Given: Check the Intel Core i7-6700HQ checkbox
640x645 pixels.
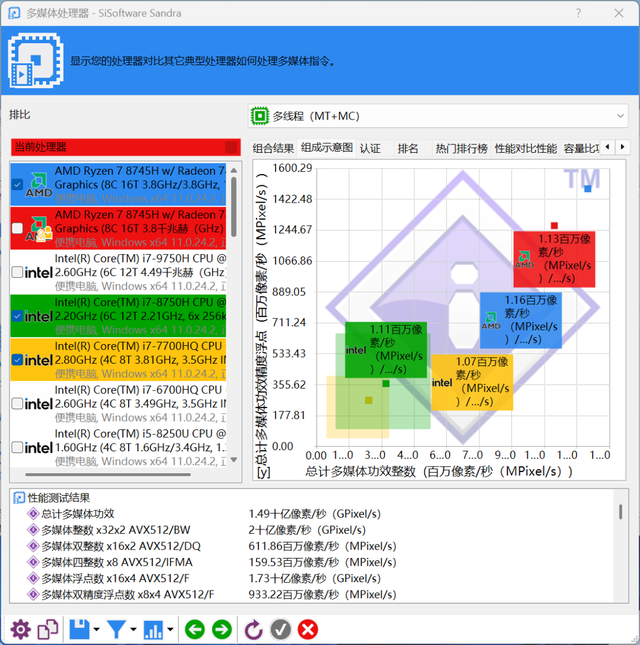Looking at the screenshot, I should pos(17,404).
